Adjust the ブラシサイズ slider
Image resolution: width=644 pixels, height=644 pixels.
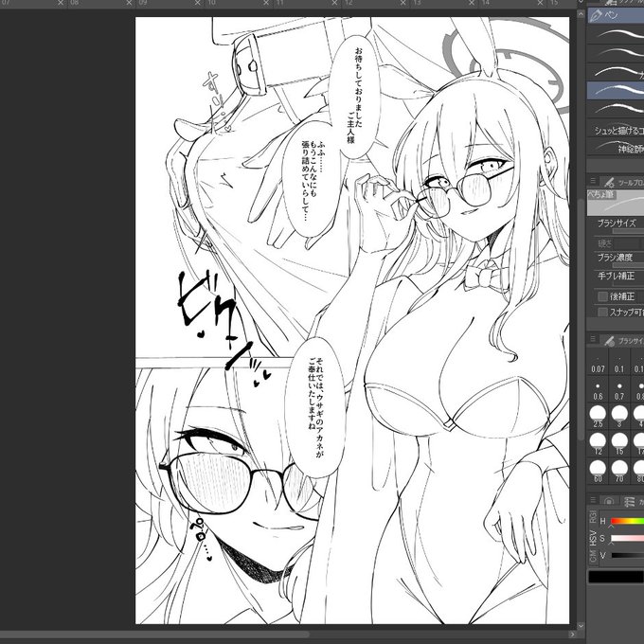pos(628,231)
